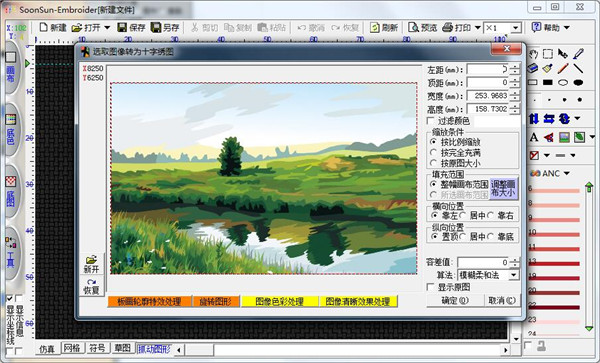Select the paint brush fill tool
The image size is (600, 363).
(x=548, y=68)
